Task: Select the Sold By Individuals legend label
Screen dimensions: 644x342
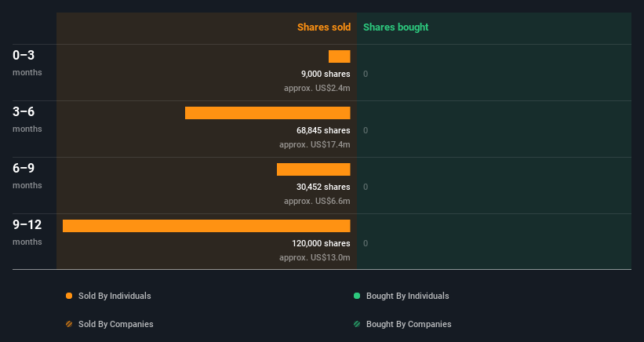Action: point(115,296)
